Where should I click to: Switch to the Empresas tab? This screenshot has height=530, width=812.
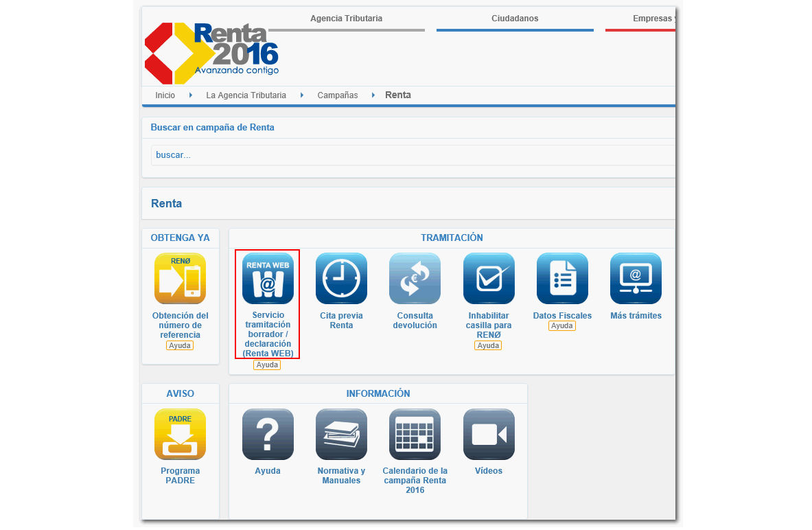pyautogui.click(x=653, y=19)
